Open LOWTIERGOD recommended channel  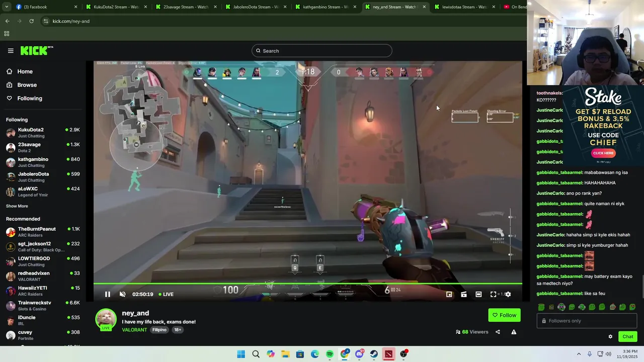[43, 261]
